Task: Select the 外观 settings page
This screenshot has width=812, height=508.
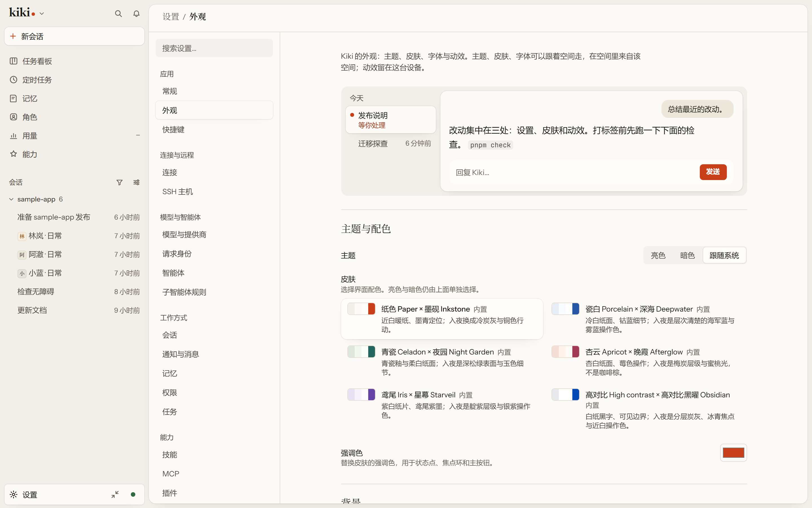Action: click(214, 110)
